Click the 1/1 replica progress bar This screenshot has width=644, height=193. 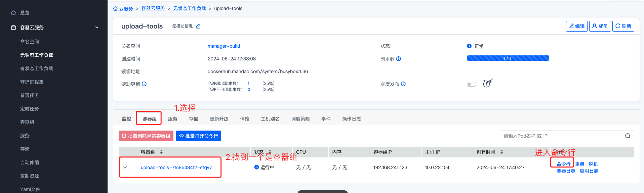tap(508, 58)
